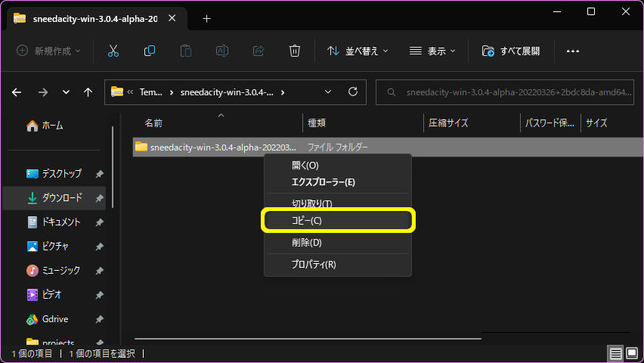The height and width of the screenshot is (363, 644).
Task: Click the copy icon in toolbar
Action: coord(150,51)
